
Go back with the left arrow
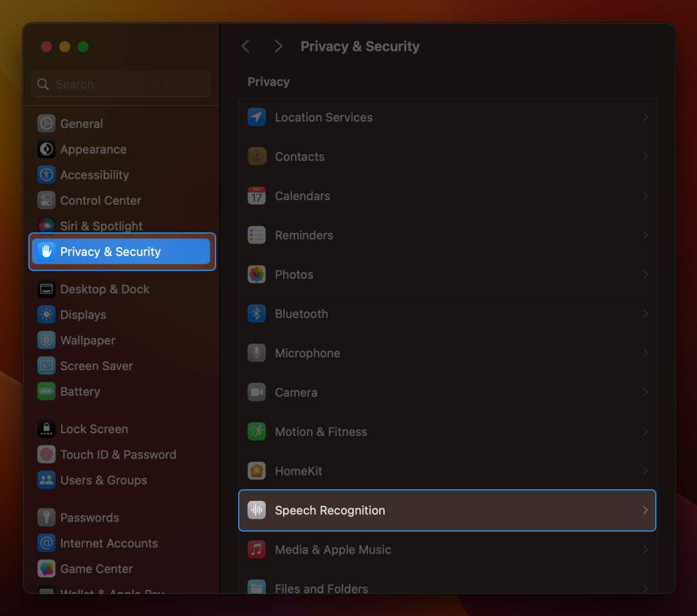click(x=246, y=46)
